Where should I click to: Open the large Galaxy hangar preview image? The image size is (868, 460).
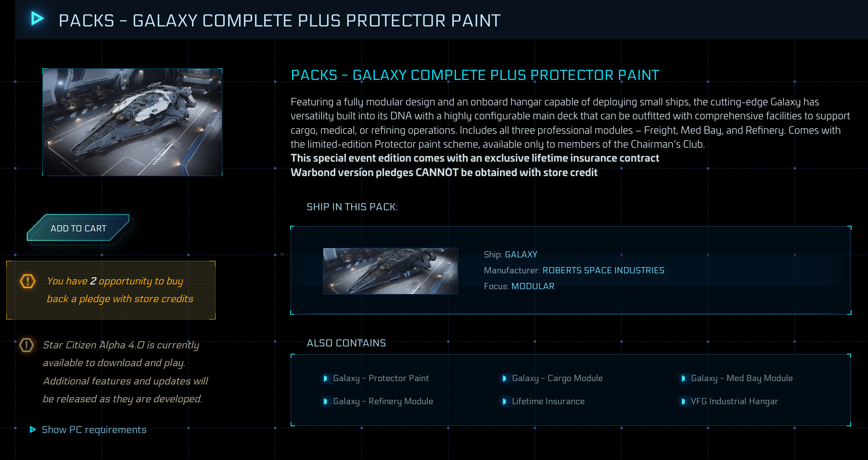pos(132,122)
